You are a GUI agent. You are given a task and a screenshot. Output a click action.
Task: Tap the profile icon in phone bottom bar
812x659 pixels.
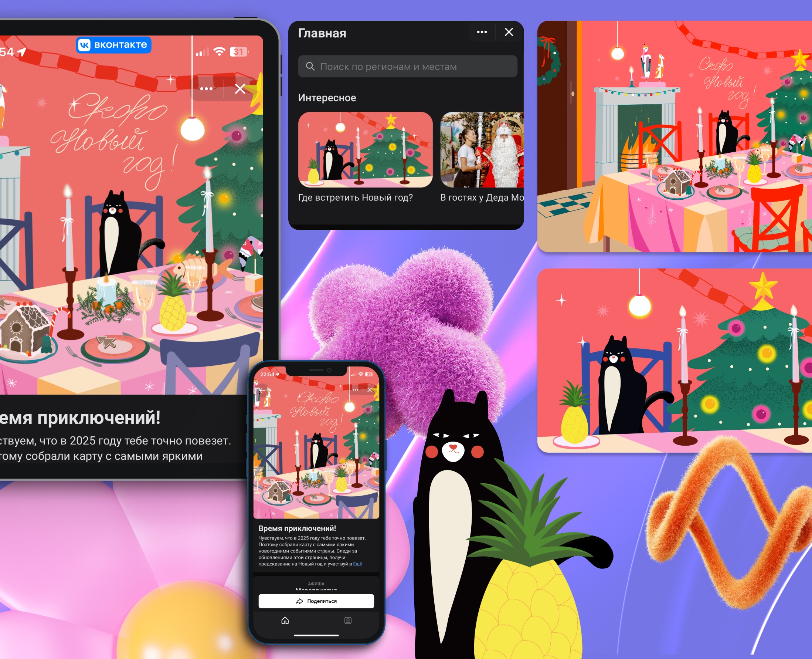tap(347, 620)
